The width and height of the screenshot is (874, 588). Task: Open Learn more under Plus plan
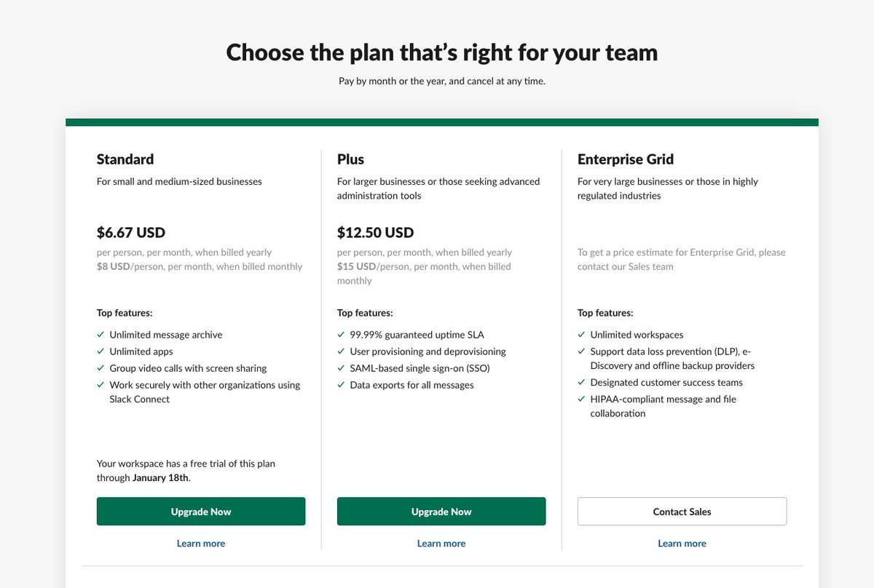[x=441, y=544]
